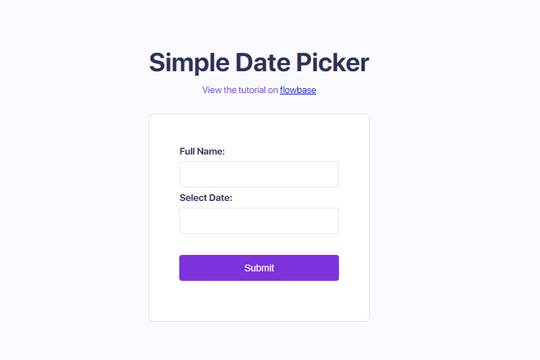Click the white card area above Full Name
540x360 pixels.
[259, 130]
